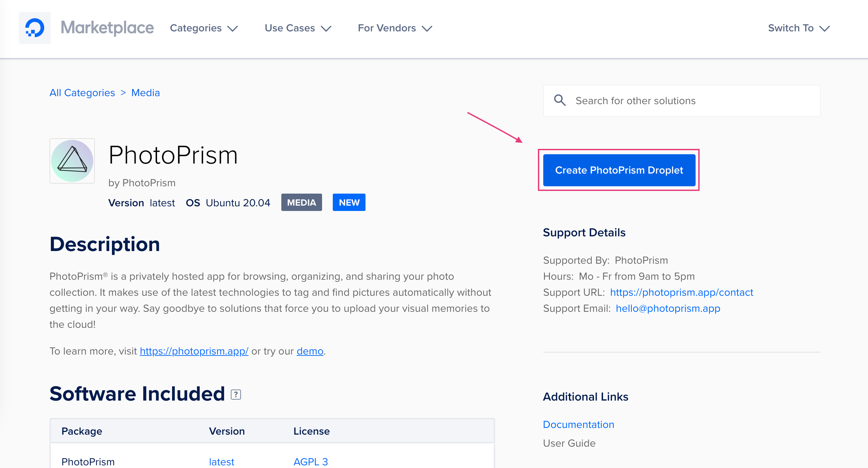Viewport: 868px width, 468px height.
Task: Select the Media breadcrumb link
Action: tap(145, 93)
